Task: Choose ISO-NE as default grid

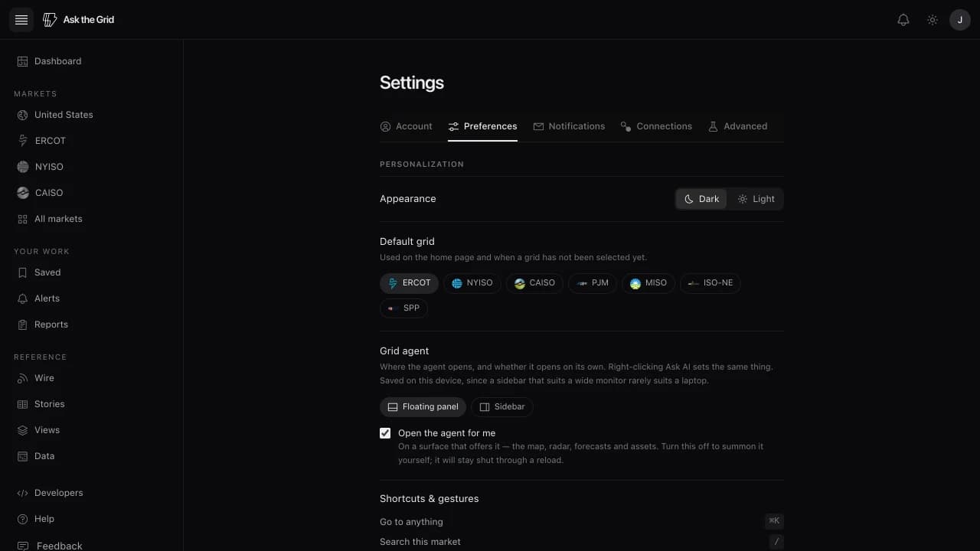Action: [x=710, y=283]
